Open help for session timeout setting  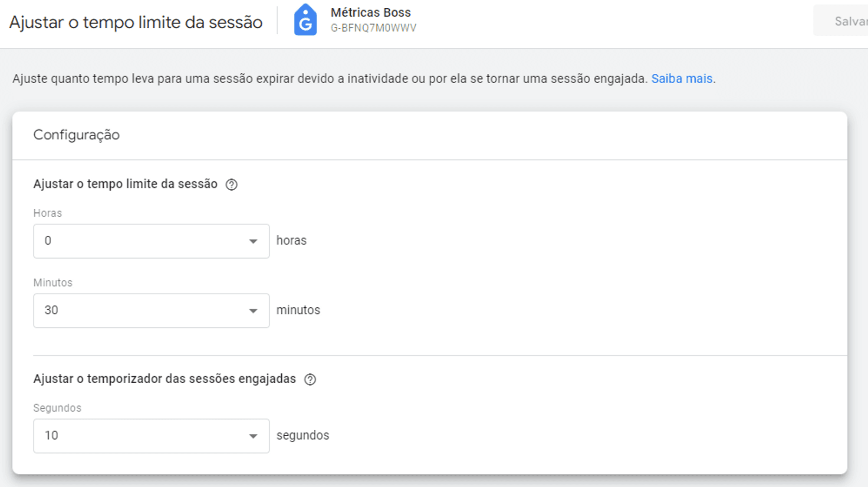[232, 185]
